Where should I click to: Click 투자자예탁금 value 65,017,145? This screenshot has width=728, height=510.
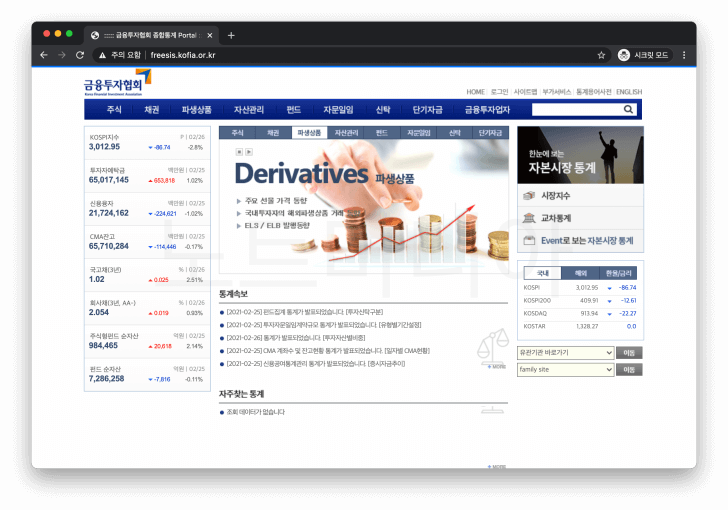(109, 180)
